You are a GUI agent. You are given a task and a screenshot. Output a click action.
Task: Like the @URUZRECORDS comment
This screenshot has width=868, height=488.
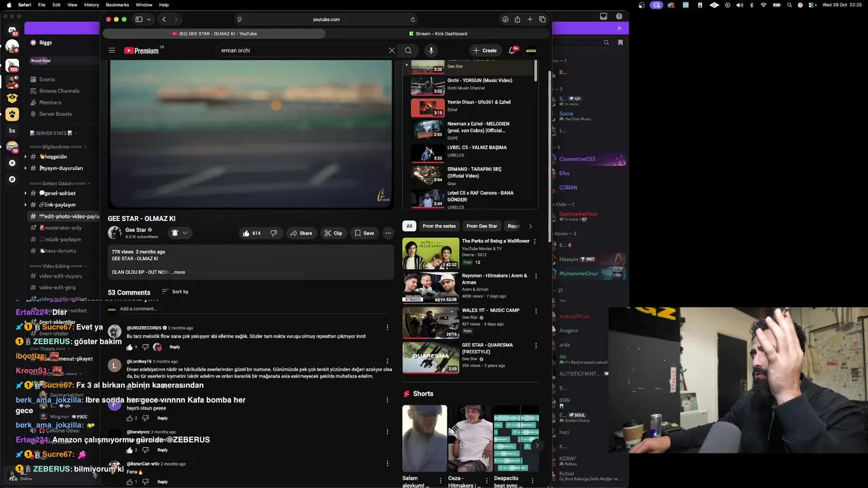pos(130,347)
